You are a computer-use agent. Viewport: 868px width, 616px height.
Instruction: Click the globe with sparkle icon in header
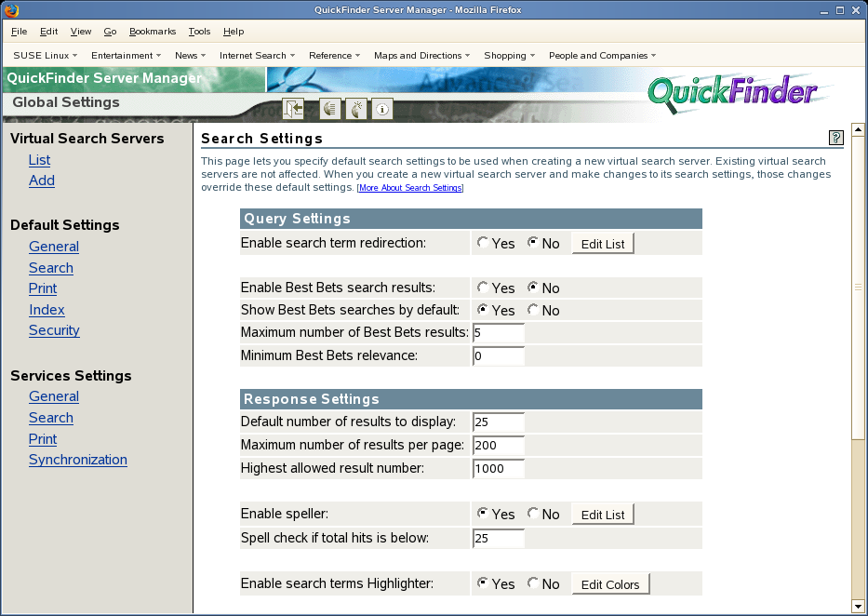point(356,109)
